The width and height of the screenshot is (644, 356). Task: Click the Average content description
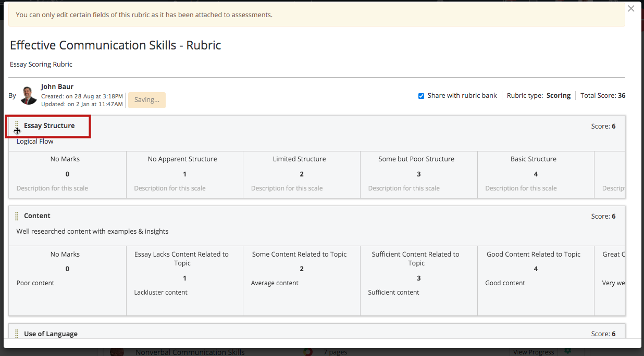[x=275, y=283]
